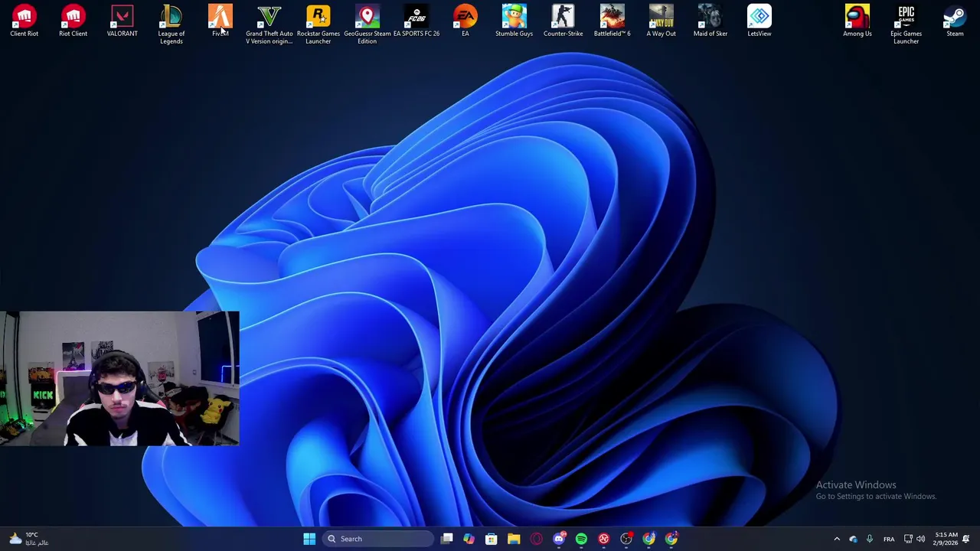The image size is (980, 551).
Task: Open Microsoft Store from the taskbar
Action: 492,539
